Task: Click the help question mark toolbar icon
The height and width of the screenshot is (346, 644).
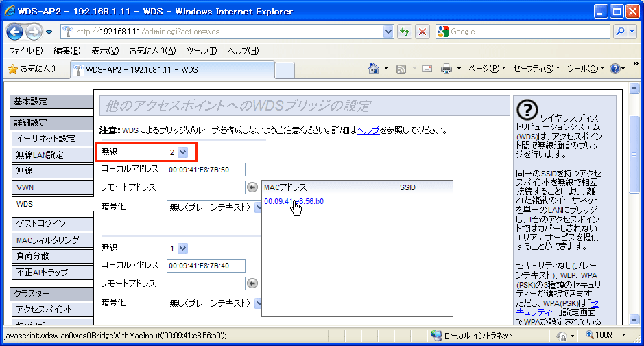Action: (x=614, y=69)
